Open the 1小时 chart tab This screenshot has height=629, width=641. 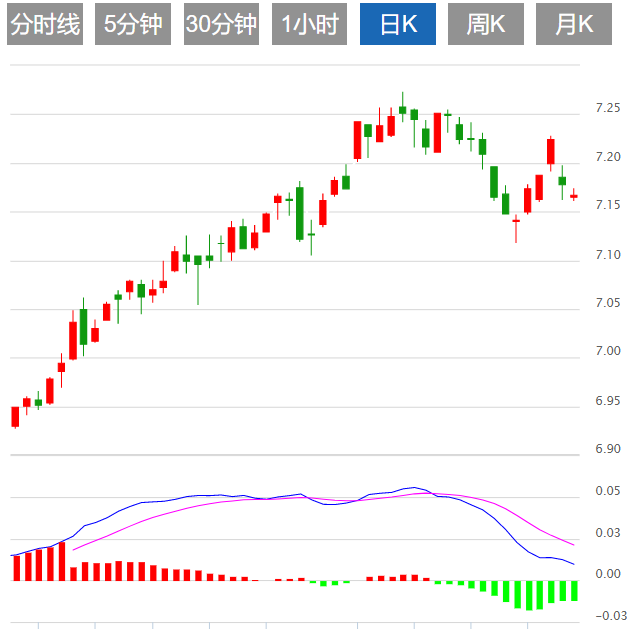click(309, 24)
